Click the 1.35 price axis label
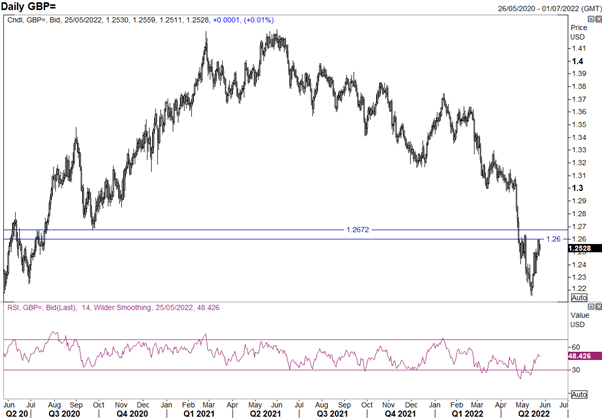 pos(579,124)
